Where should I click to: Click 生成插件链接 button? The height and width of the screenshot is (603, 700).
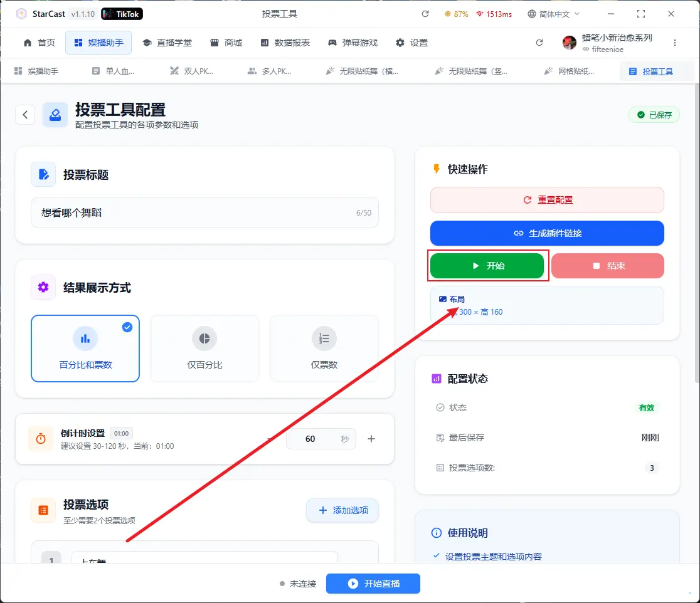click(x=546, y=233)
